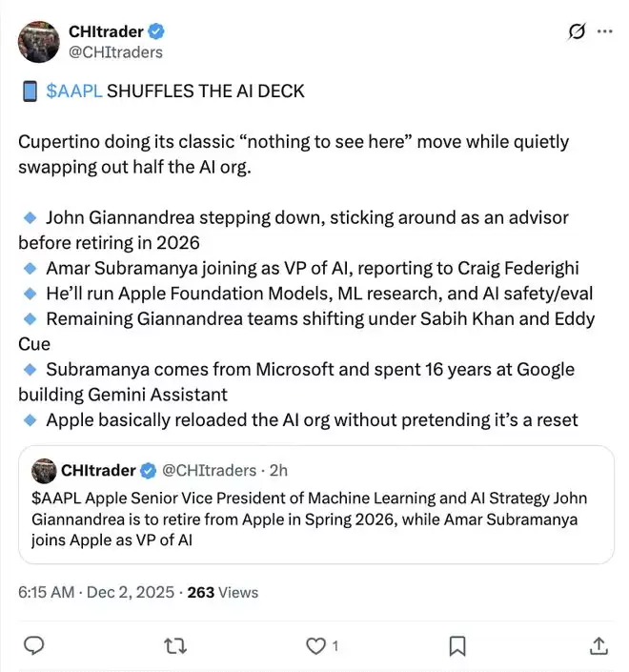
Task: Open the $AAPL cashtag link
Action: pos(74,92)
